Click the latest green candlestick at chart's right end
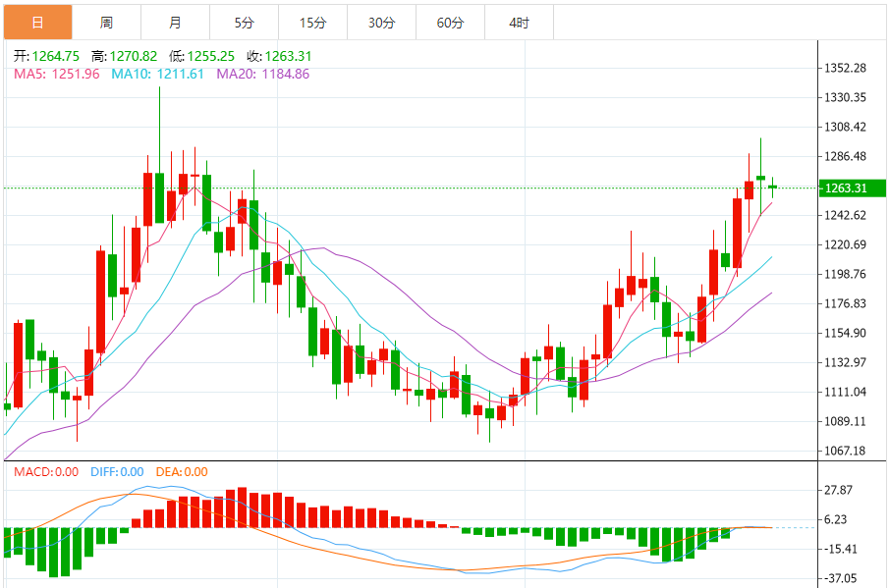The image size is (889, 588). (772, 187)
